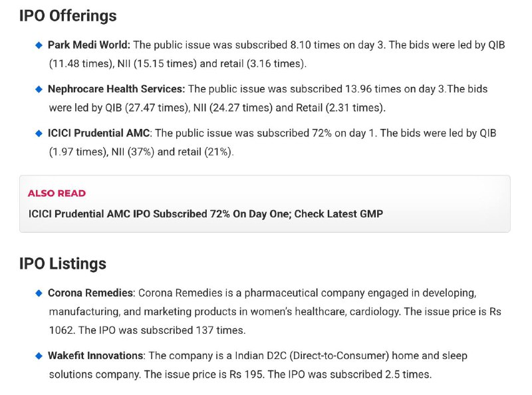Click the diamond bullet next to Nephrocare Health Services
This screenshot has width=532, height=395.
39,89
